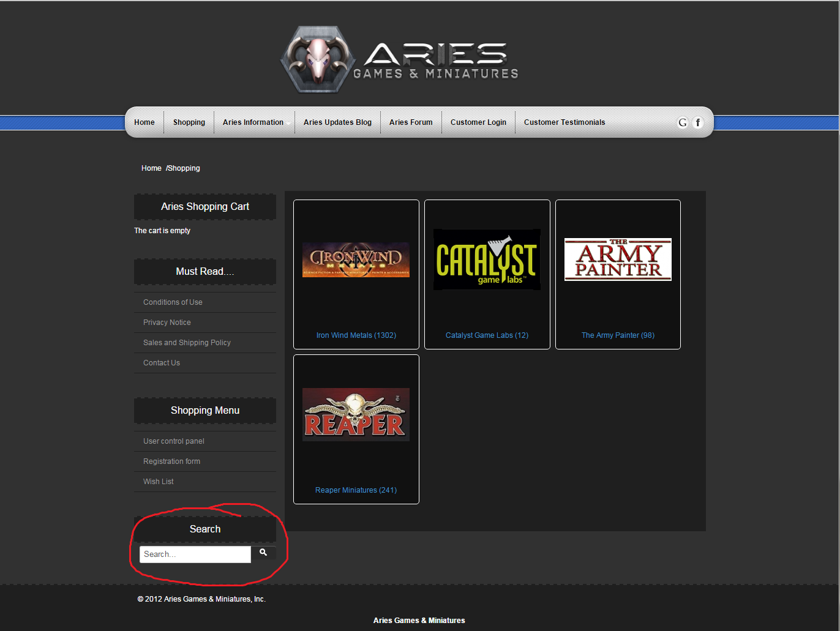The height and width of the screenshot is (631, 840).
Task: Click the search magnifier button
Action: coord(263,553)
